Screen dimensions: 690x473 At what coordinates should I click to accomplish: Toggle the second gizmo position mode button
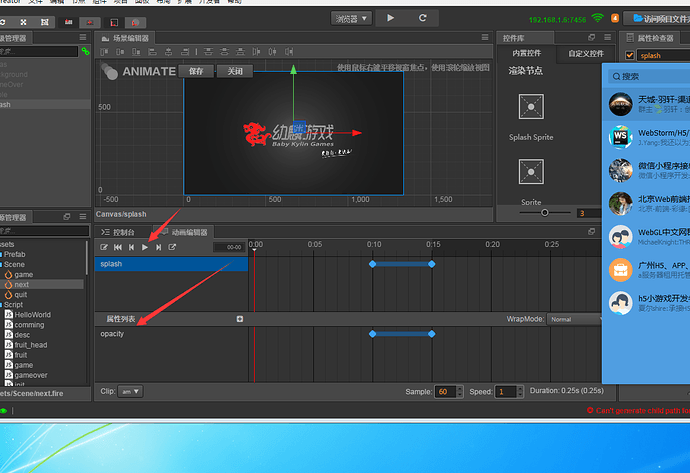90,22
